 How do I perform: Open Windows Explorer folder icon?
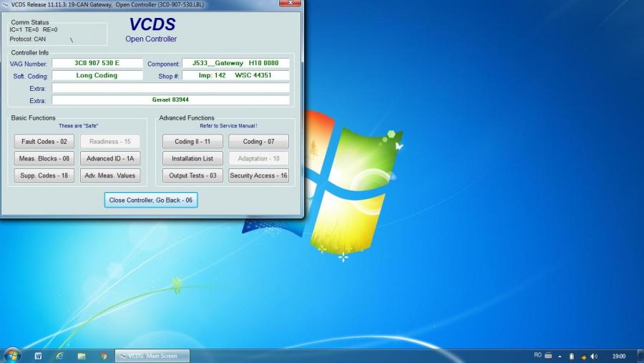pyautogui.click(x=82, y=356)
